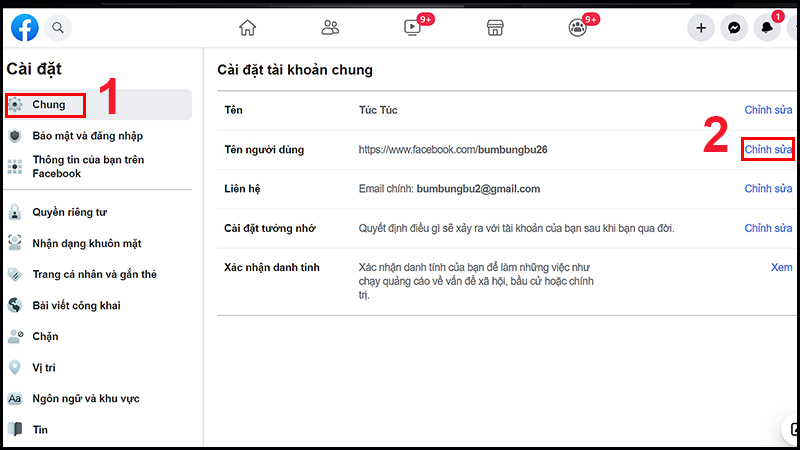Click the tag icon for Trang cá nhân

(x=15, y=274)
